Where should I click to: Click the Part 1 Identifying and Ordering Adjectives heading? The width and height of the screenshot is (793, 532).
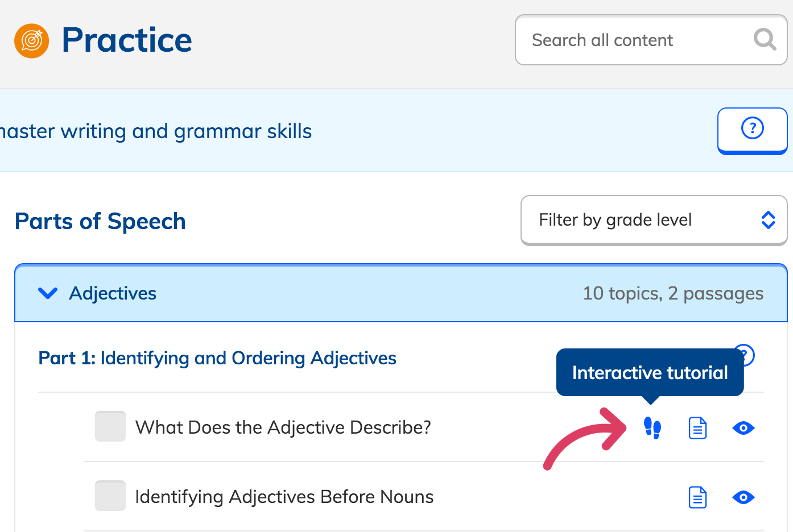coord(217,358)
